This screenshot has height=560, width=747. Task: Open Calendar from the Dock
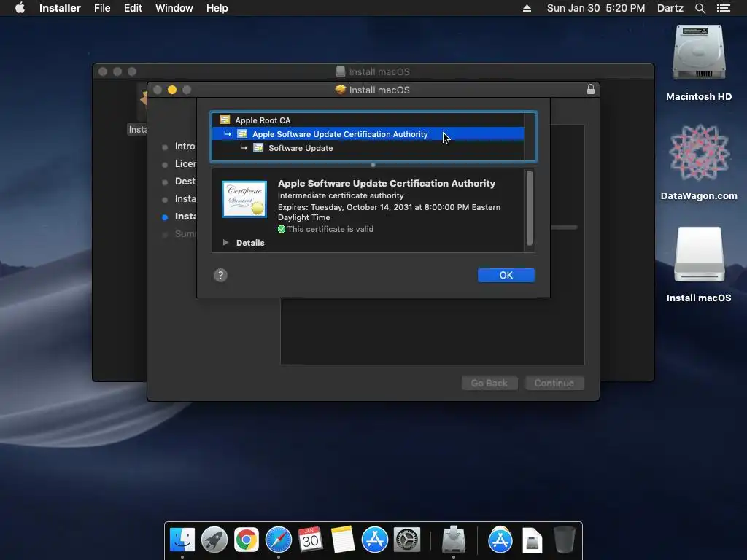pyautogui.click(x=310, y=540)
